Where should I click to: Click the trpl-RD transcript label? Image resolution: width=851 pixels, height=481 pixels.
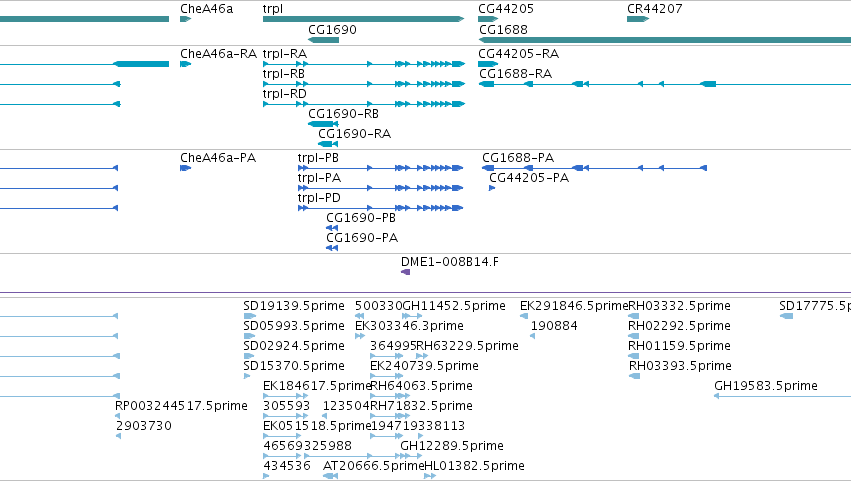click(x=284, y=94)
